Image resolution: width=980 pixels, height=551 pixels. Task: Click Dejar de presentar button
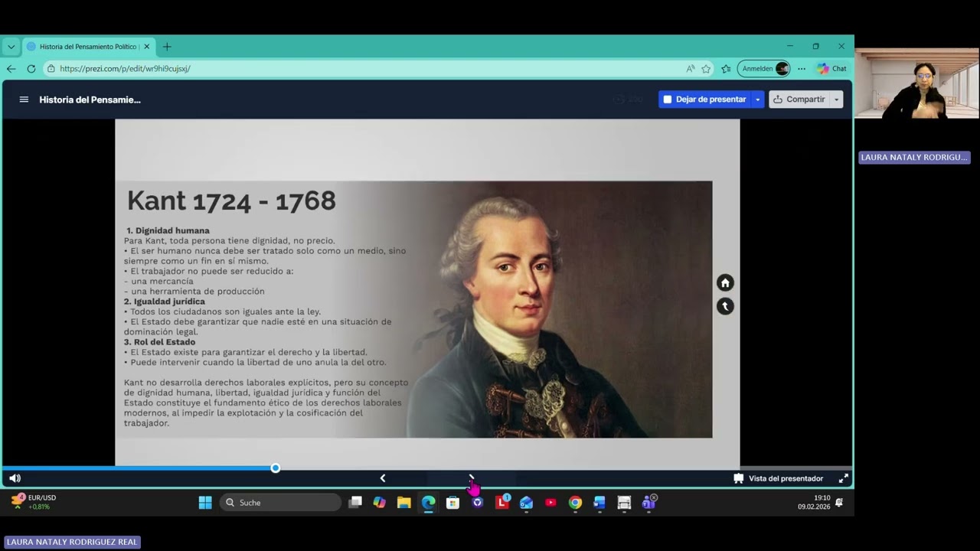[x=704, y=99]
